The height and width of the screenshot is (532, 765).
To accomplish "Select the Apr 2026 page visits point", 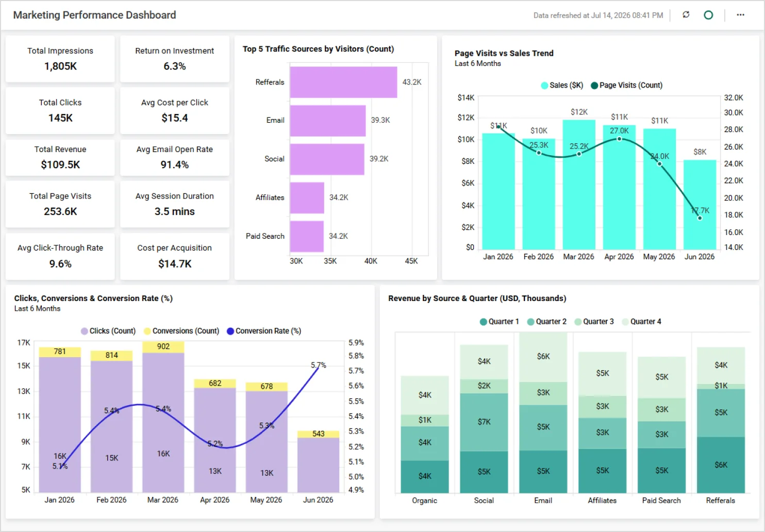I will tap(619, 139).
